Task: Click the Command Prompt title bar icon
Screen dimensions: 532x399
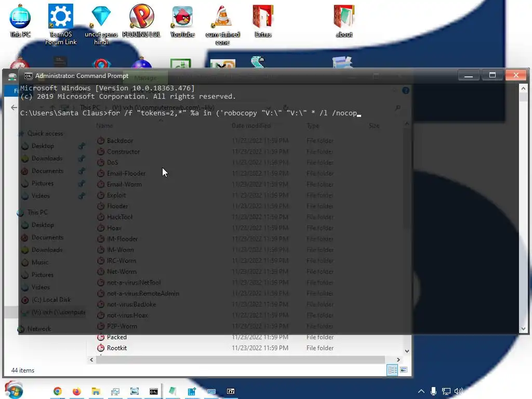Action: [x=29, y=76]
